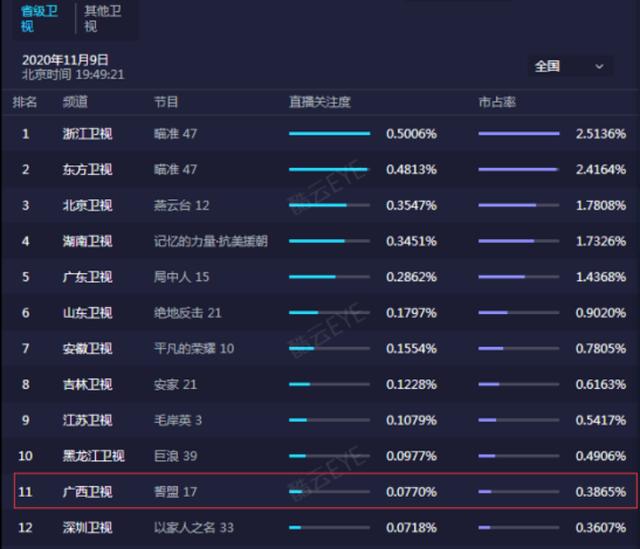
Task: Click the 1.4368% market share value
Action: click(601, 278)
